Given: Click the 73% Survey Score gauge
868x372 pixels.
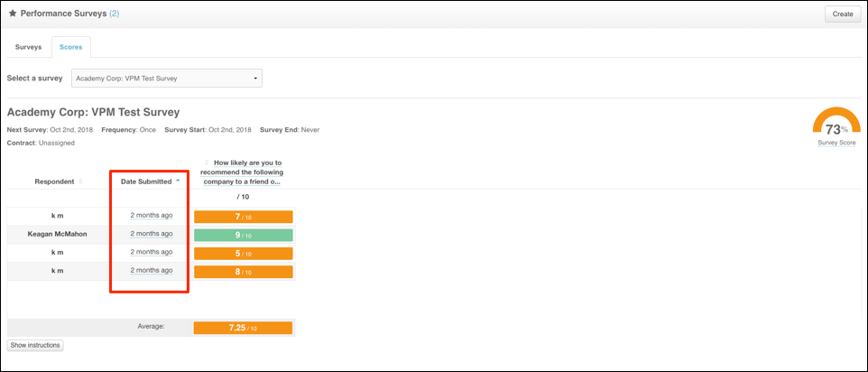Looking at the screenshot, I should [836, 126].
